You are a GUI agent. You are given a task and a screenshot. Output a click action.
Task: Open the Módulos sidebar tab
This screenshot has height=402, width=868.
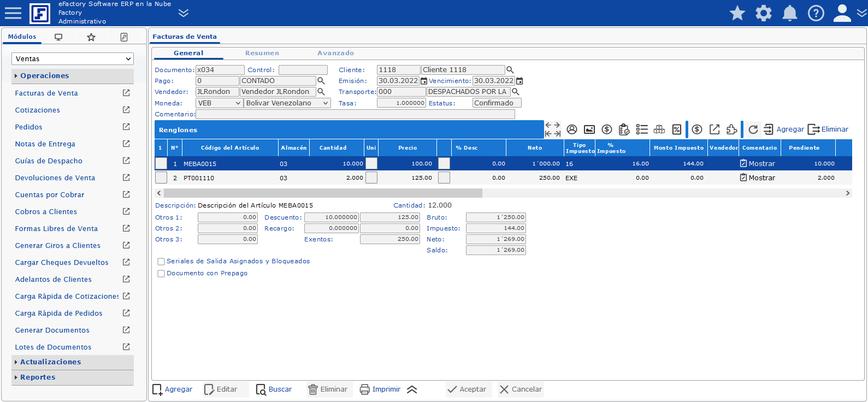click(x=22, y=37)
